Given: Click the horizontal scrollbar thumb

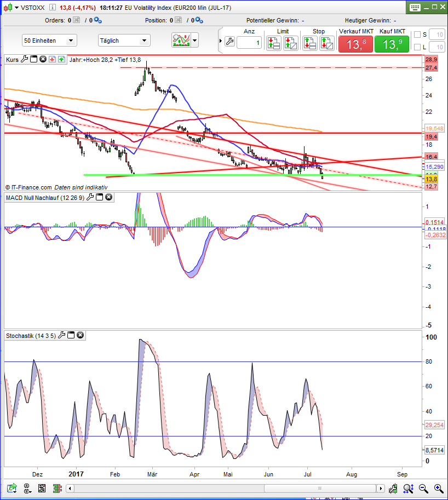Looking at the screenshot, I should click(x=320, y=488).
